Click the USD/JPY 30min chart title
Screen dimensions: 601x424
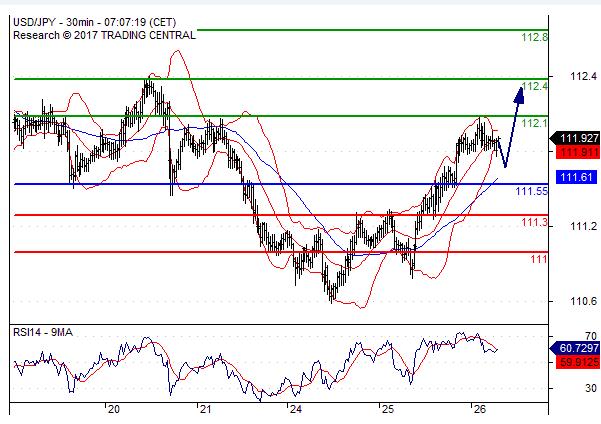coord(95,22)
